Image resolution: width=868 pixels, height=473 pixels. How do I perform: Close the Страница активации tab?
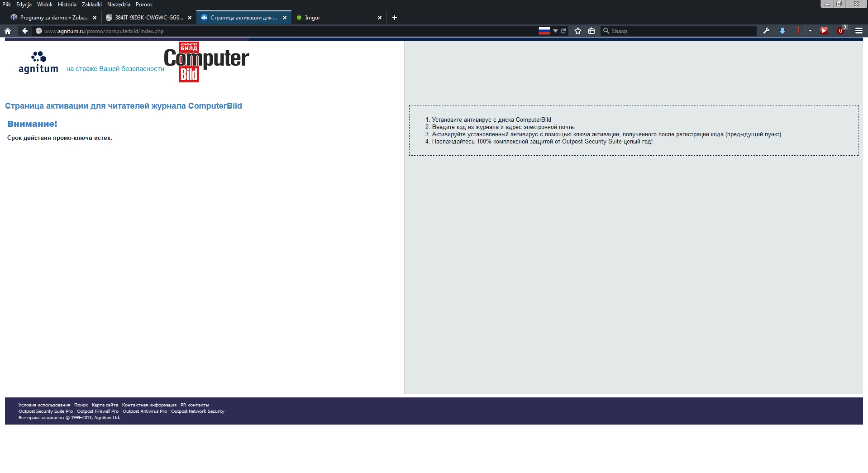coord(285,18)
